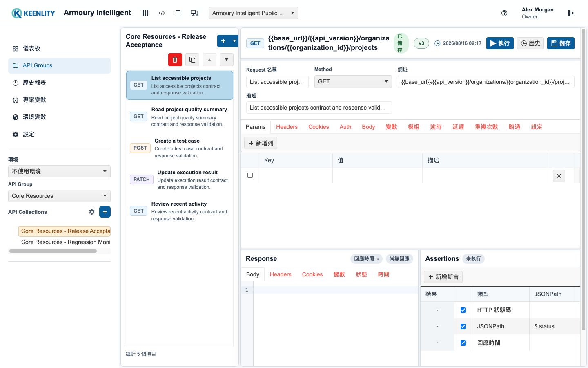Open the 模組 tab
The width and height of the screenshot is (588, 368).
(414, 127)
